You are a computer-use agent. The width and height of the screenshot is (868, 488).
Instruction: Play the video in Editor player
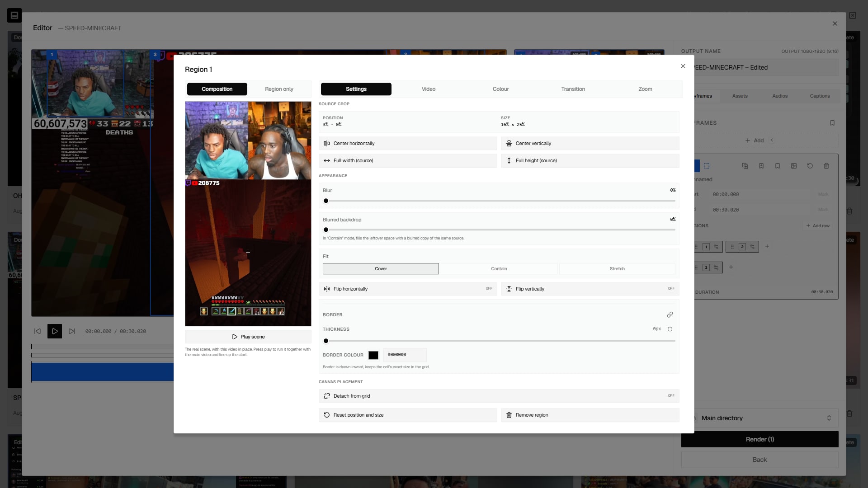[55, 331]
